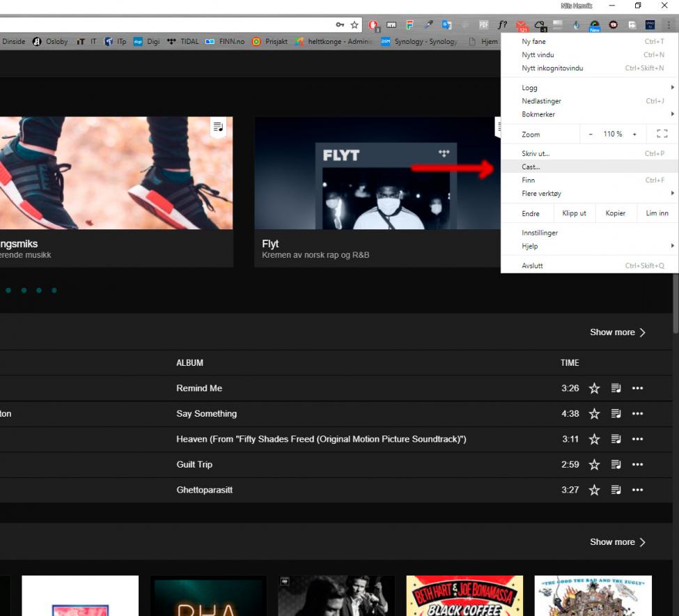Select the last carousel pagination dot
679x616 pixels.
54,291
